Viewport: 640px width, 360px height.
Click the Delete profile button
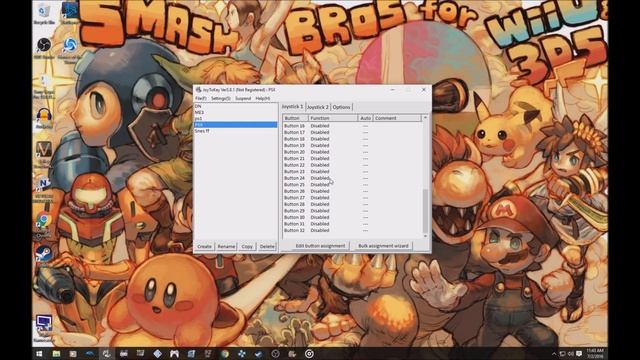[267, 247]
